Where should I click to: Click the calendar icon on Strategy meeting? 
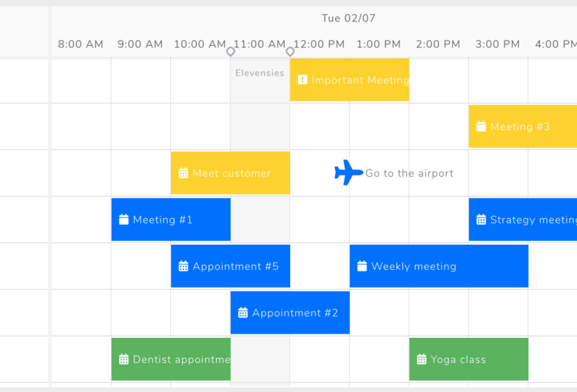(x=482, y=220)
